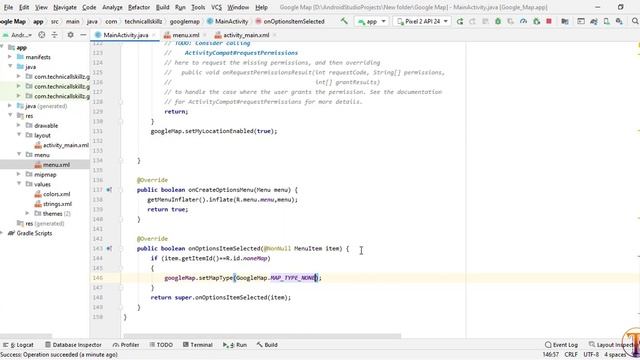Open the Terminal tool window
The height and width of the screenshot is (360, 640).
tap(198, 345)
